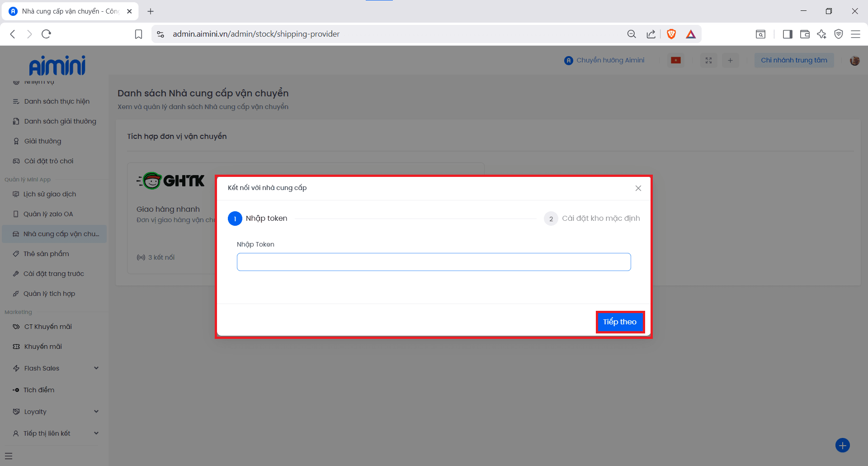Open the Chi nhánh trung tâm branch selector
Viewport: 868px width, 466px height.
pos(794,60)
